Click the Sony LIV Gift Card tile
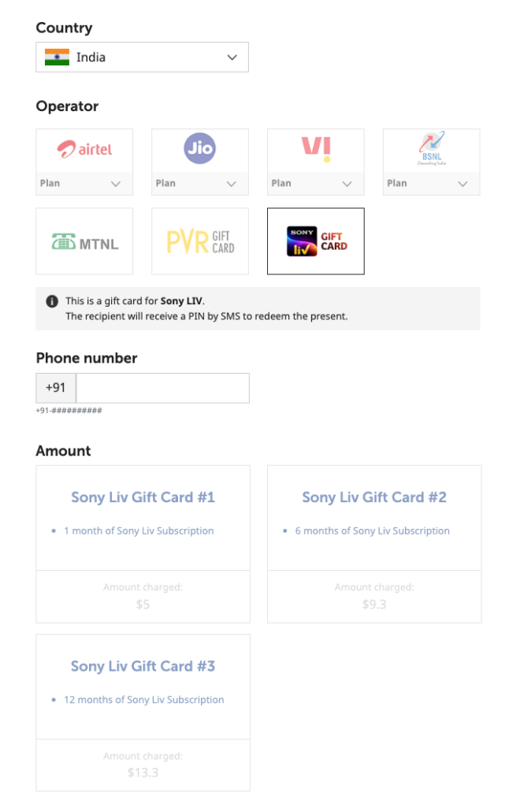 tap(316, 241)
